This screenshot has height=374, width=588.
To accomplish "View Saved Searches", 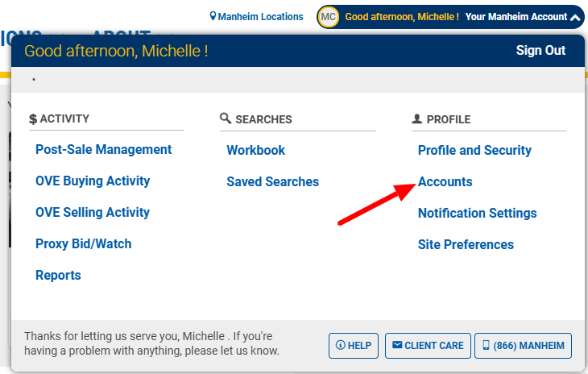I will (x=272, y=182).
